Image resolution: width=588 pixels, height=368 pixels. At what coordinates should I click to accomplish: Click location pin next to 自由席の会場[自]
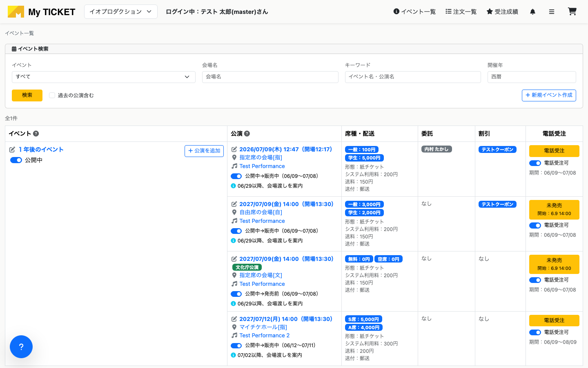234,212
